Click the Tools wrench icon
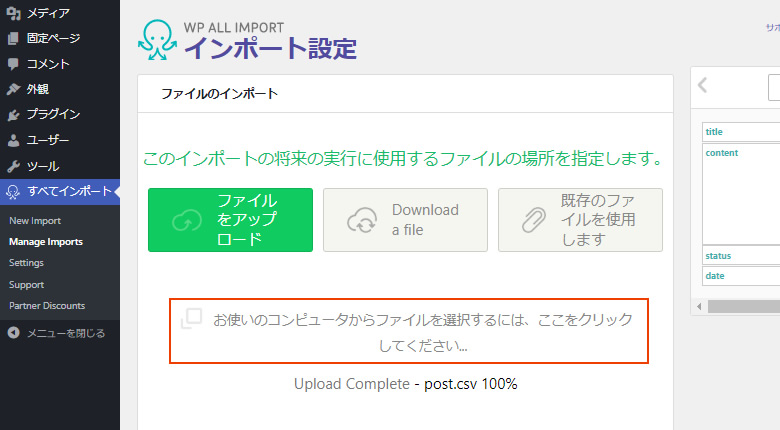This screenshot has height=430, width=780. 13,166
